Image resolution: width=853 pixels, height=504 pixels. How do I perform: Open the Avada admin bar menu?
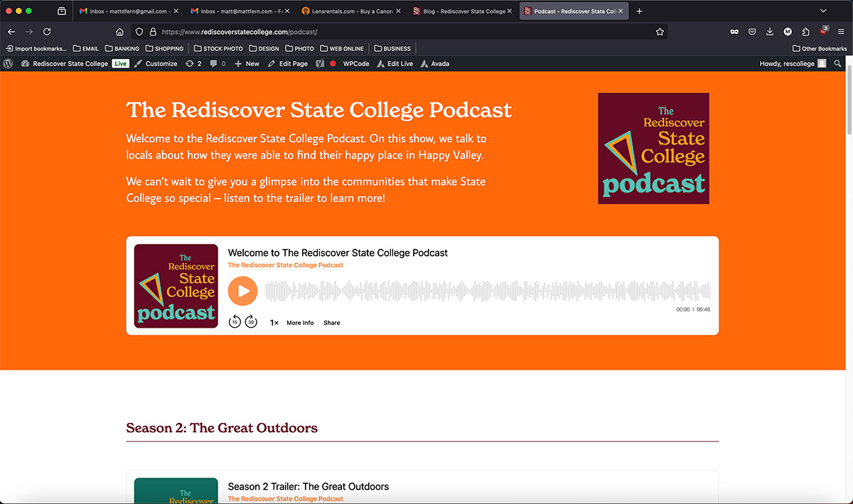tap(435, 63)
